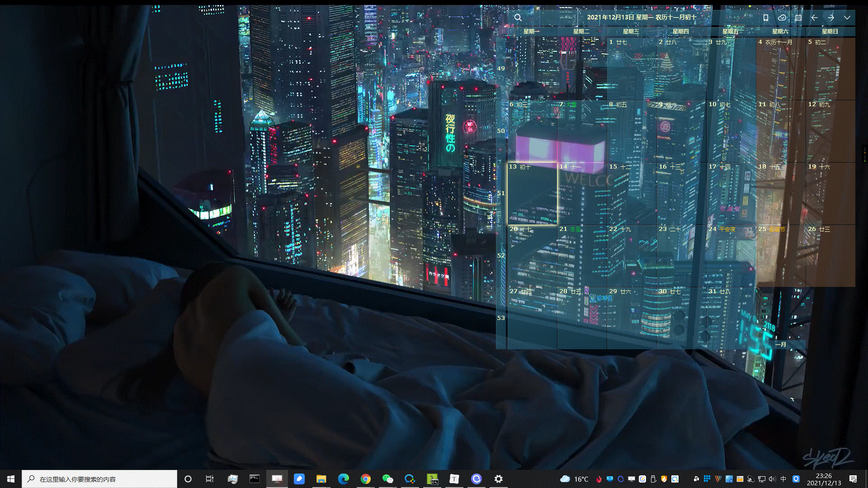Select the December 19 十六 cell
This screenshot has width=868, height=488.
(x=830, y=193)
